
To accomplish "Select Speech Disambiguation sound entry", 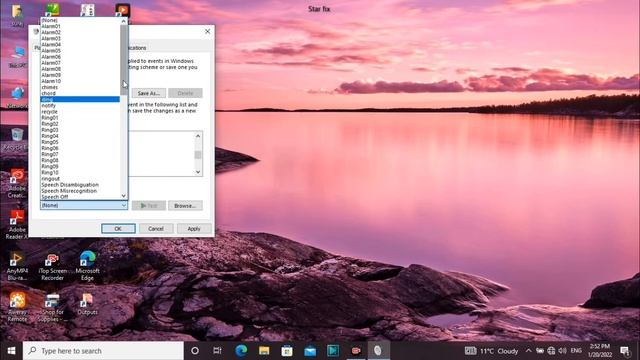I will coord(80,185).
